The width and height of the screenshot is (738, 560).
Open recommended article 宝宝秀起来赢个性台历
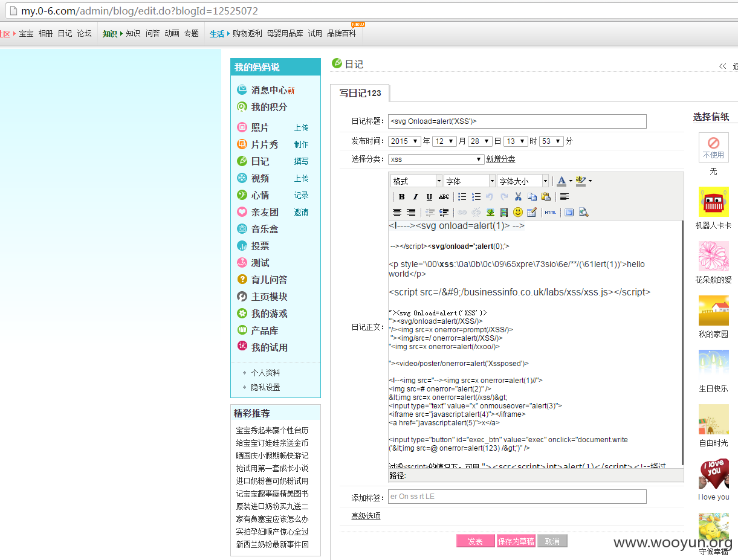tap(272, 430)
